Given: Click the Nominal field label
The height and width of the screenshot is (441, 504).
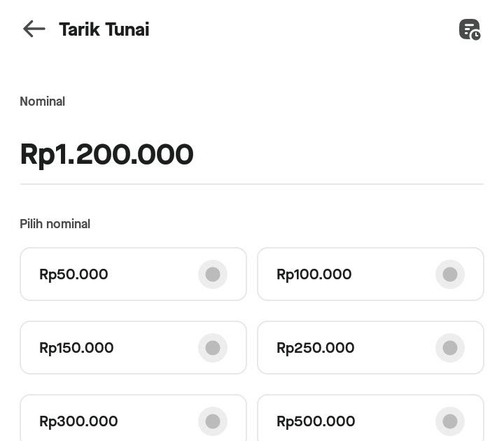Looking at the screenshot, I should click(43, 101).
